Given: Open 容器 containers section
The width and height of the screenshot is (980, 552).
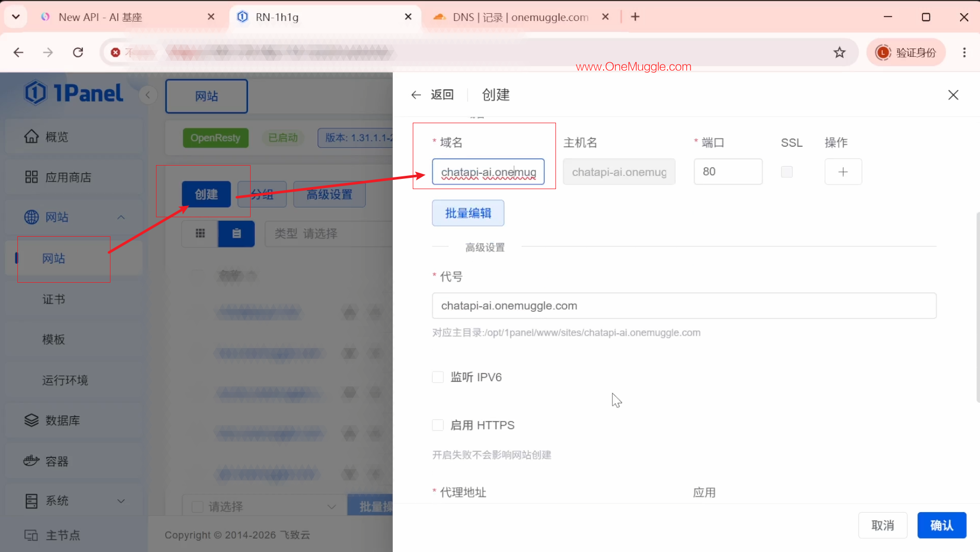Looking at the screenshot, I should (x=74, y=462).
